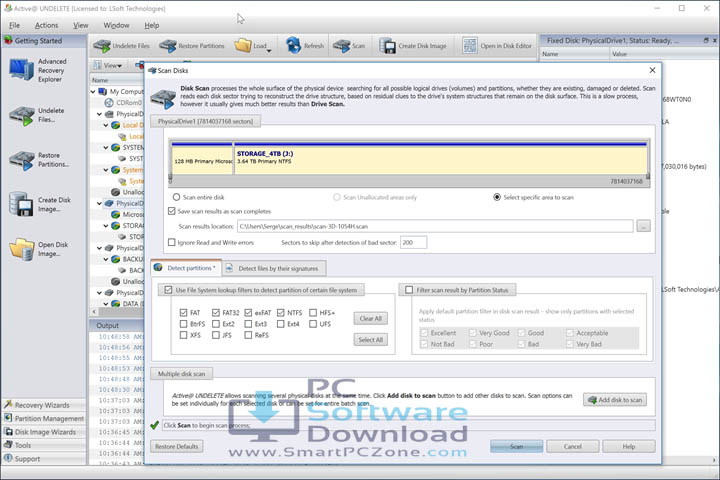Switch to Detect files by their signatures tab
This screenshot has height=480, width=720.
tap(274, 268)
